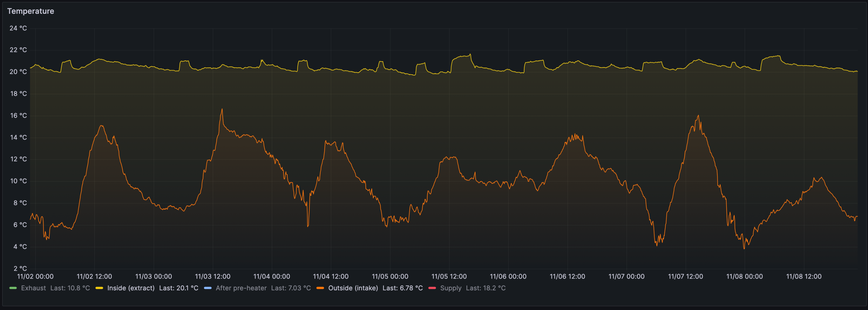Open the Temperature panel title

(31, 11)
